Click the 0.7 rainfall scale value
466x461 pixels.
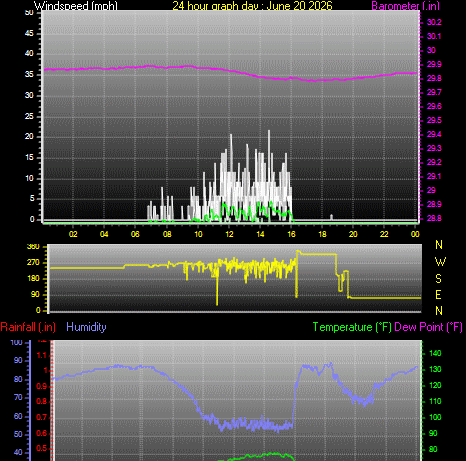(x=42, y=418)
